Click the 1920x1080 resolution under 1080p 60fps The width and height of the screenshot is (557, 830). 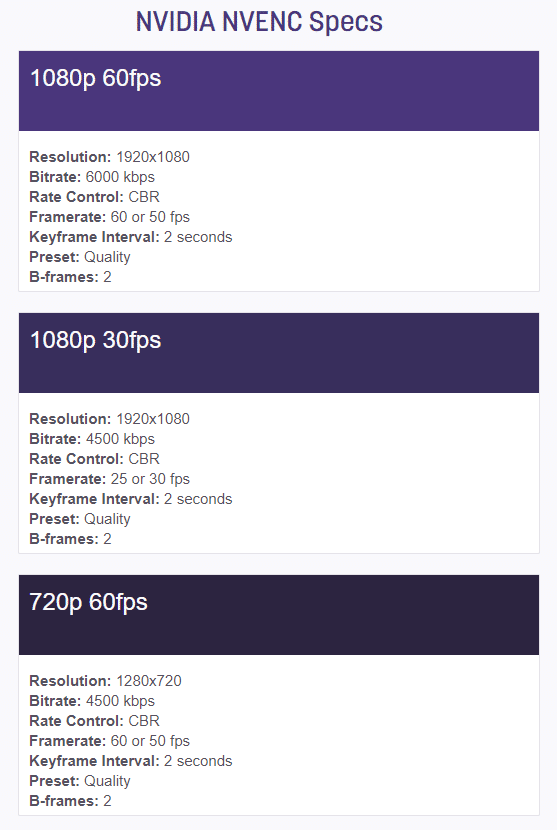coord(152,157)
